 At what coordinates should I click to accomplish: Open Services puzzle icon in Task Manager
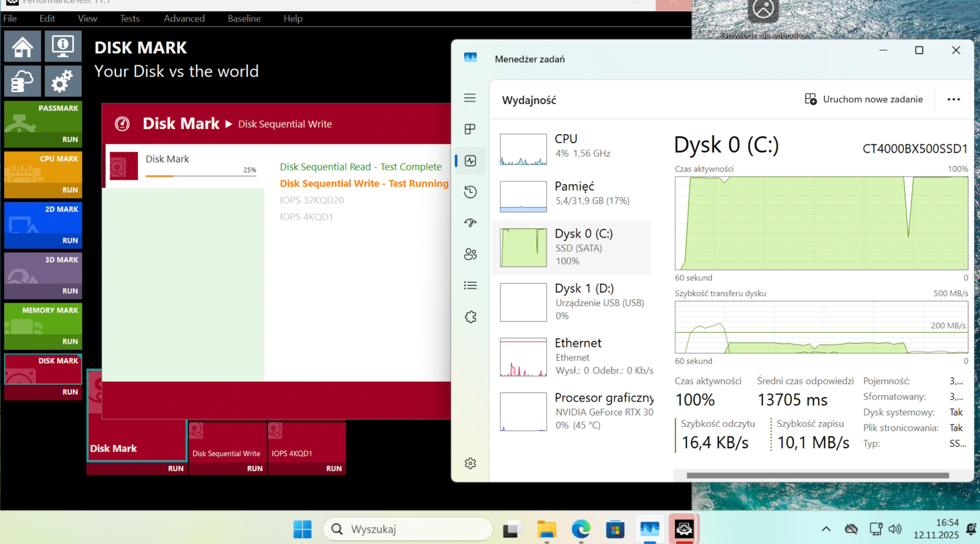click(x=470, y=317)
